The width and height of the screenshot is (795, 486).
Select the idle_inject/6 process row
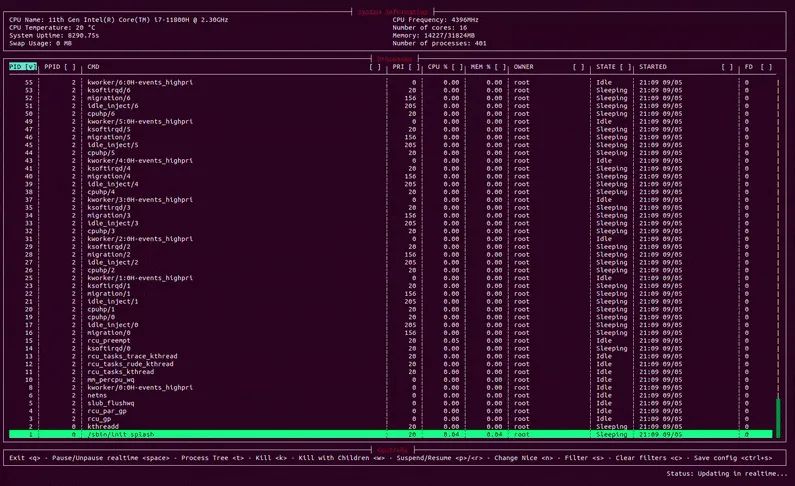(390, 106)
